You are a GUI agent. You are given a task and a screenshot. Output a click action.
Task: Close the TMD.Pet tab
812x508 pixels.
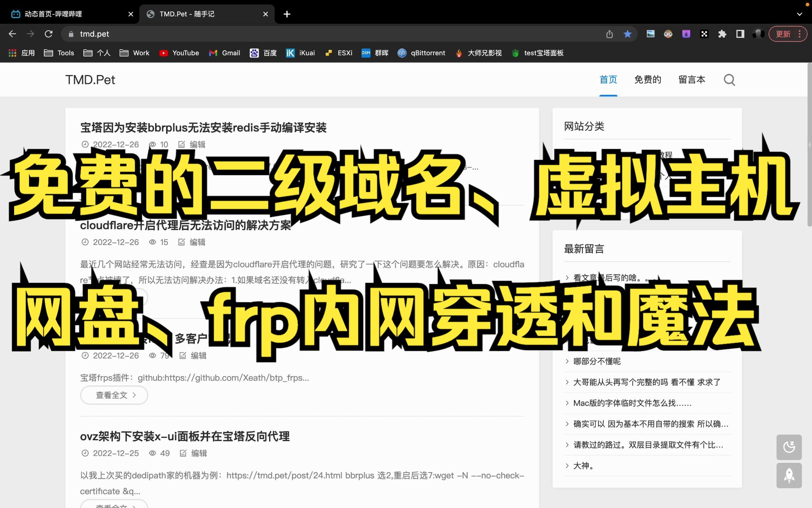coord(265,14)
